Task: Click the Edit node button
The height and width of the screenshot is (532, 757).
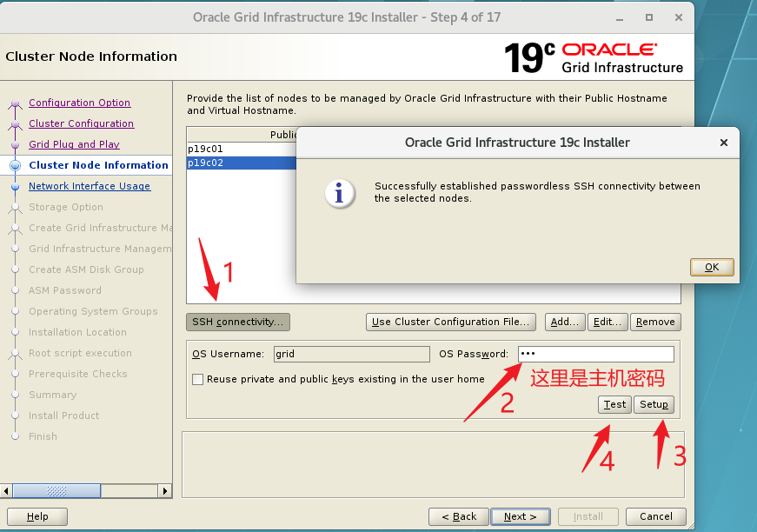Action: [x=608, y=322]
